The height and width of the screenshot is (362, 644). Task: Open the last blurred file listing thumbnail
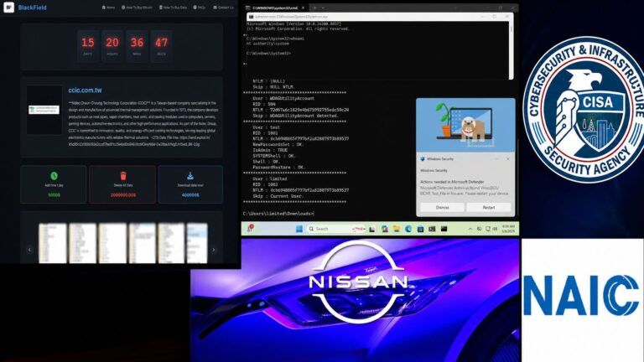[x=197, y=243]
